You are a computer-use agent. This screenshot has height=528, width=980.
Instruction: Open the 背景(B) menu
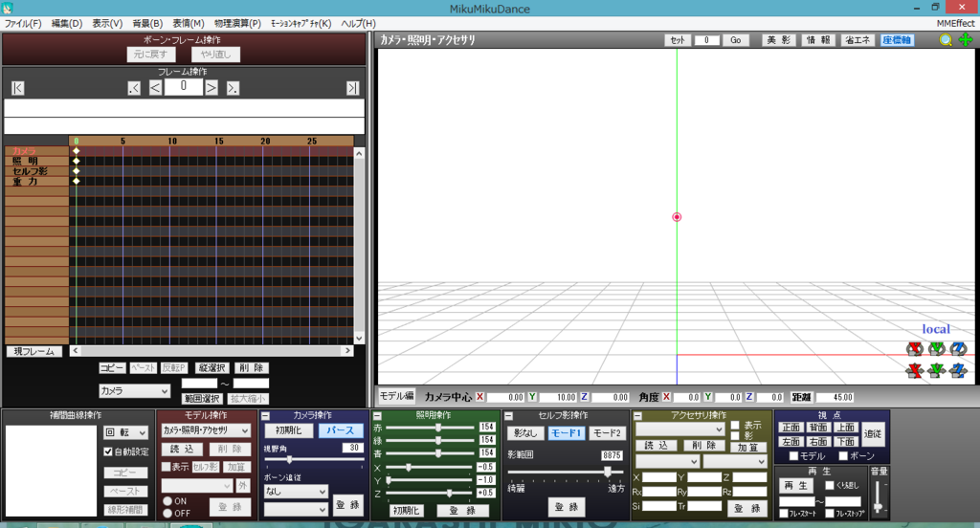pos(147,23)
